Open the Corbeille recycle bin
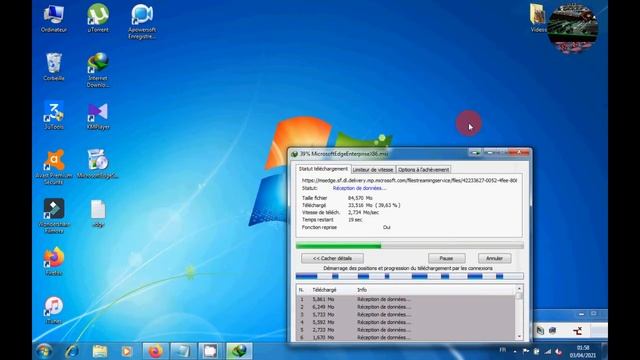This screenshot has height=360, width=640. [x=53, y=67]
